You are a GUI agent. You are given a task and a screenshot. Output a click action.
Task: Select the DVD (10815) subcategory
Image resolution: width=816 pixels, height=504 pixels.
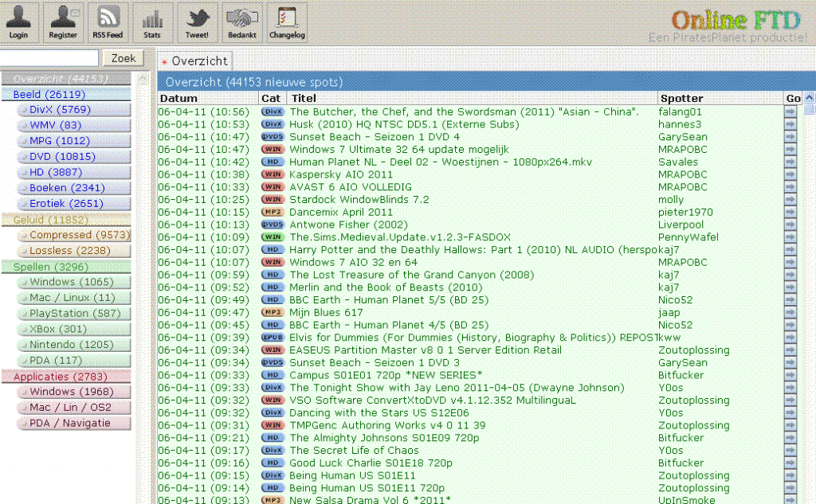pos(73,157)
